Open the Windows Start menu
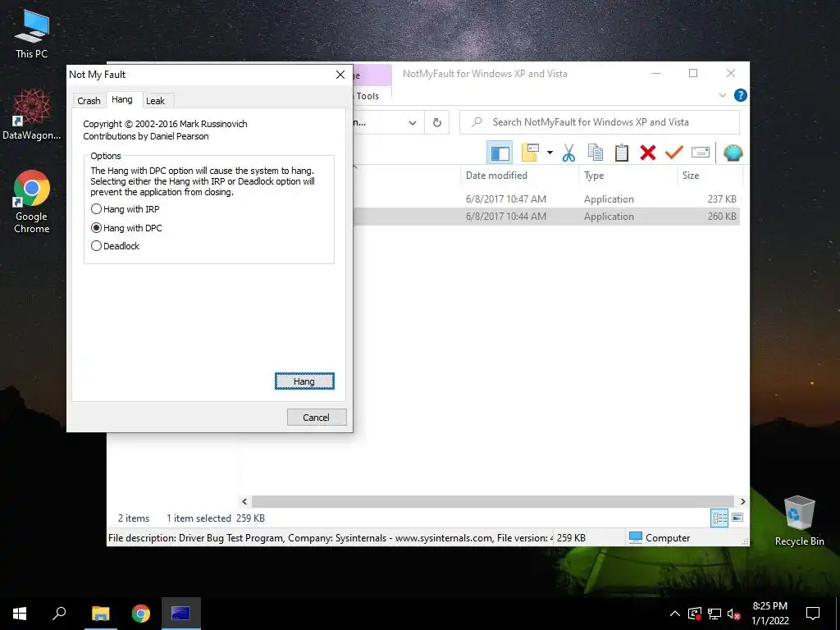This screenshot has width=840, height=630. point(20,614)
